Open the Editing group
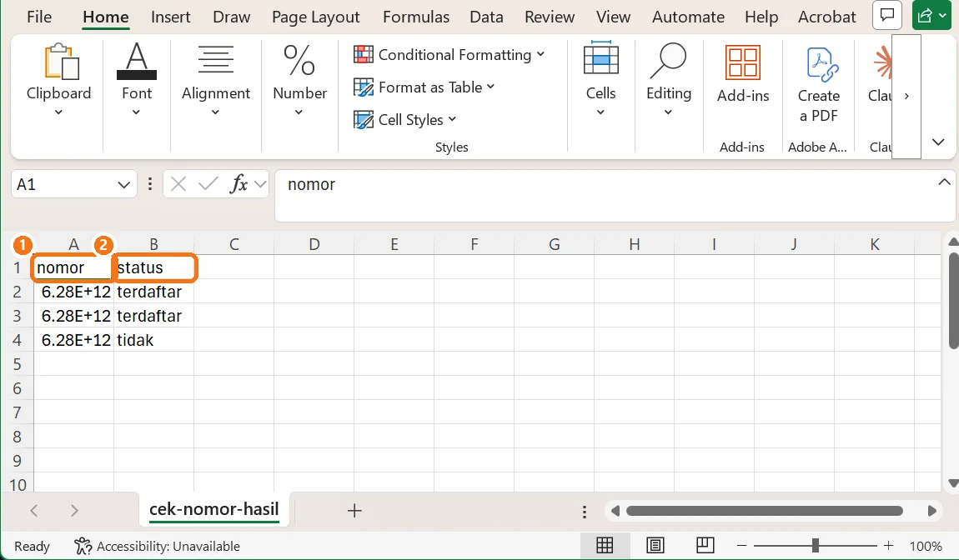Screen dimensions: 959x560 click(669, 79)
